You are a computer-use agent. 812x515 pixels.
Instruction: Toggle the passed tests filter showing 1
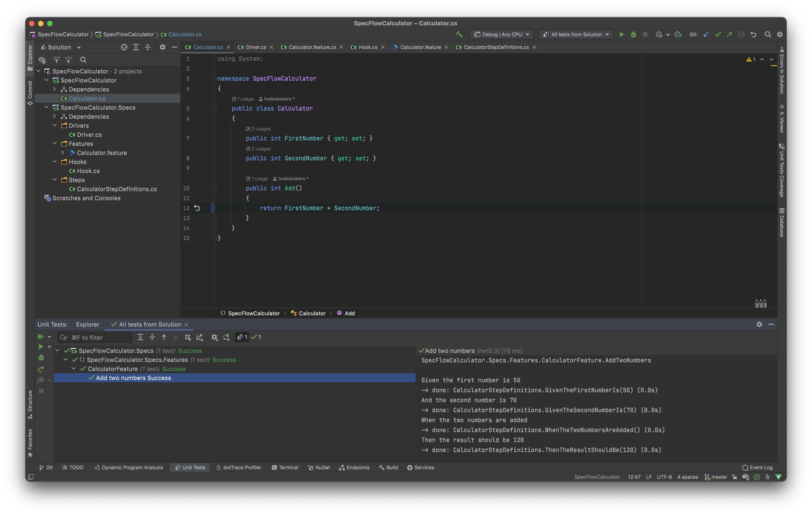(x=256, y=337)
